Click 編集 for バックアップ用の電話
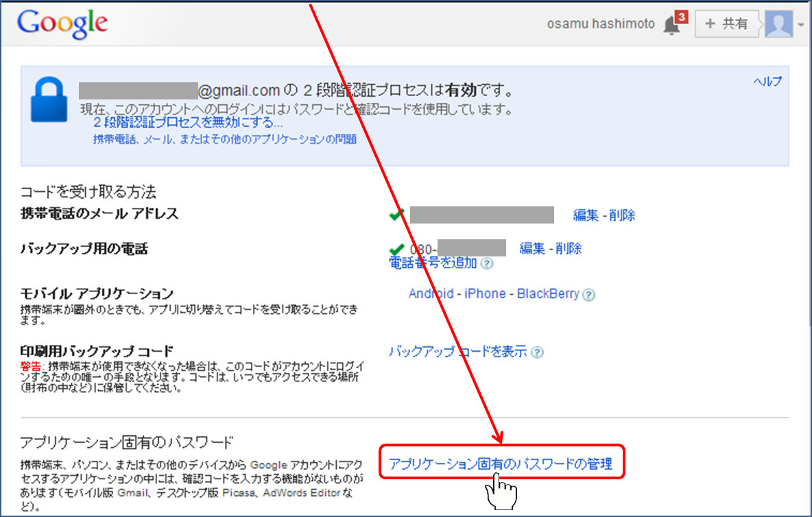The width and height of the screenshot is (812, 517). [533, 248]
